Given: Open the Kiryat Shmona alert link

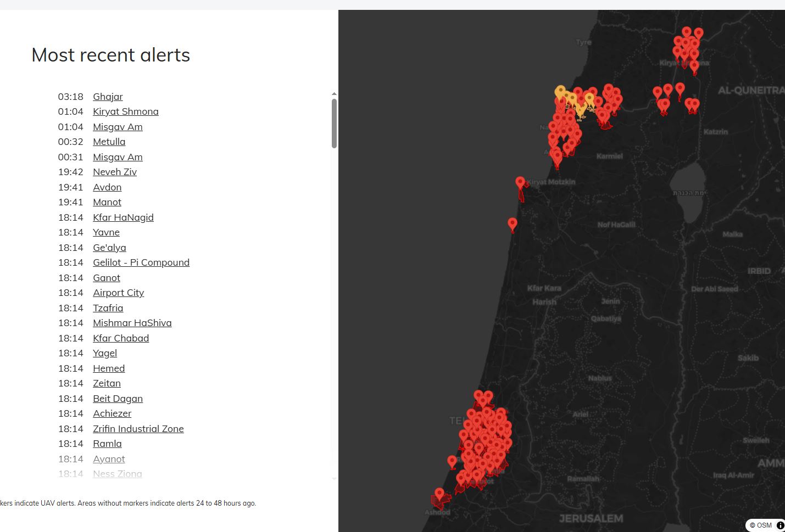Looking at the screenshot, I should 126,111.
